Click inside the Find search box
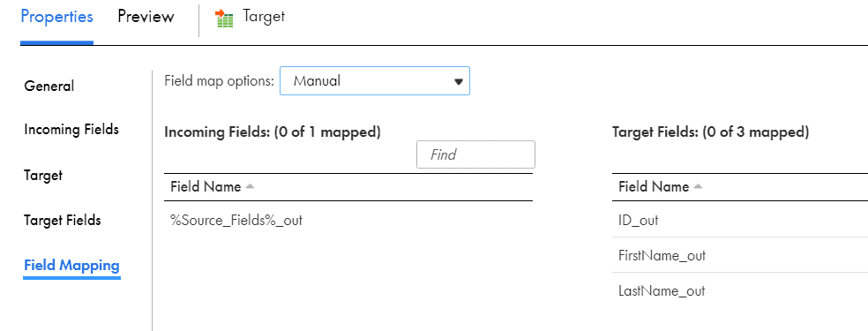 [x=475, y=154]
